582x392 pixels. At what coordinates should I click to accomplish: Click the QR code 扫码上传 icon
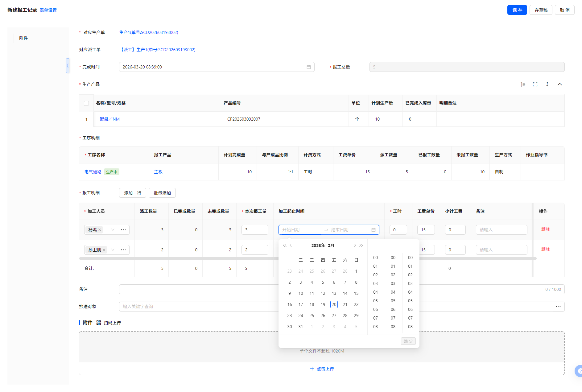tap(99, 323)
